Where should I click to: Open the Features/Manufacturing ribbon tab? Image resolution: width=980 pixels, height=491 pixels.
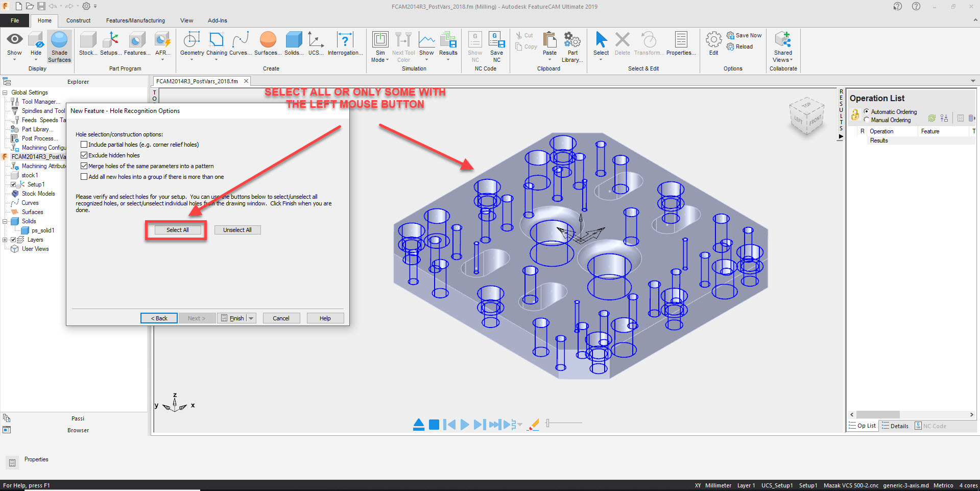tap(135, 20)
